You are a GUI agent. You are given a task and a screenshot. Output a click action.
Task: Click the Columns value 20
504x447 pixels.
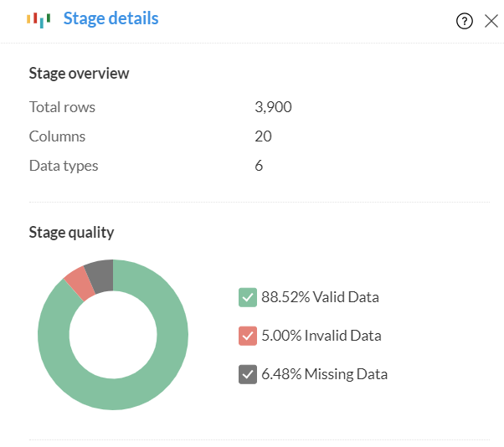tap(263, 136)
